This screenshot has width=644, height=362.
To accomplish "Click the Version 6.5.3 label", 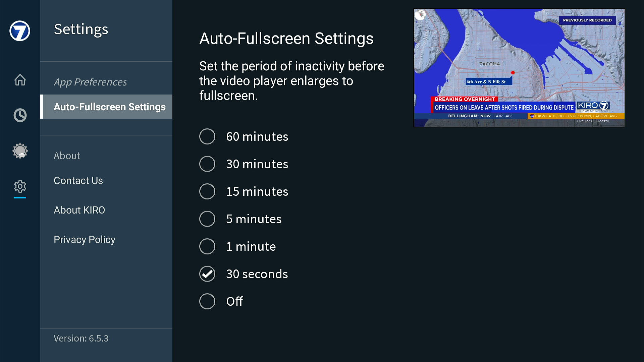I will [x=81, y=339].
